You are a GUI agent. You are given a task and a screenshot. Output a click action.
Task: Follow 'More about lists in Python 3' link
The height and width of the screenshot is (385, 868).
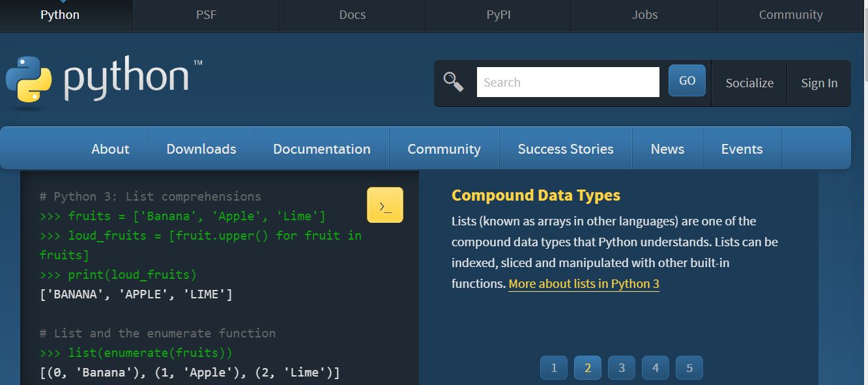coord(584,284)
